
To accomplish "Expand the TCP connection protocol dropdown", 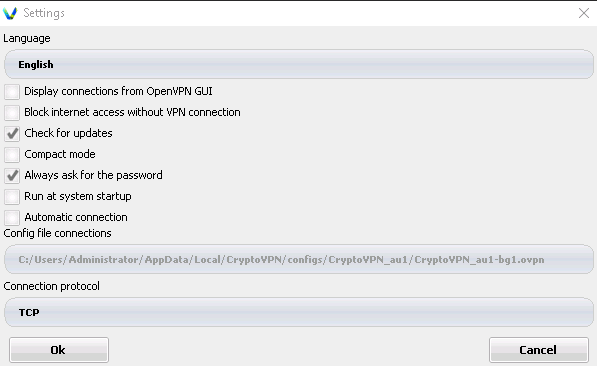I will (x=299, y=312).
